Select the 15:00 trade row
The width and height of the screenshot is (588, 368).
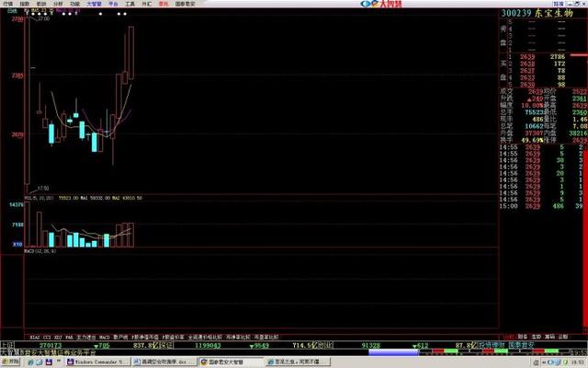543,206
